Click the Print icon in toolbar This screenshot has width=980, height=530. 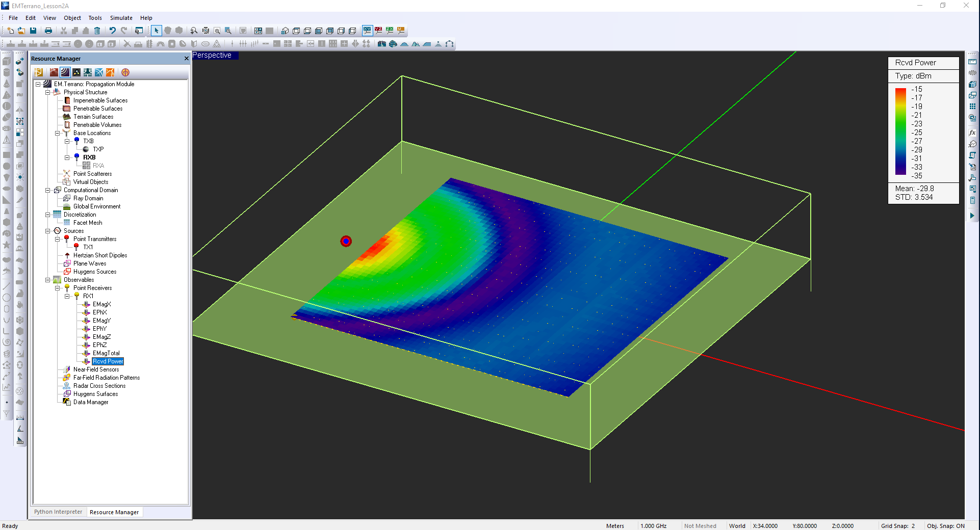point(48,31)
